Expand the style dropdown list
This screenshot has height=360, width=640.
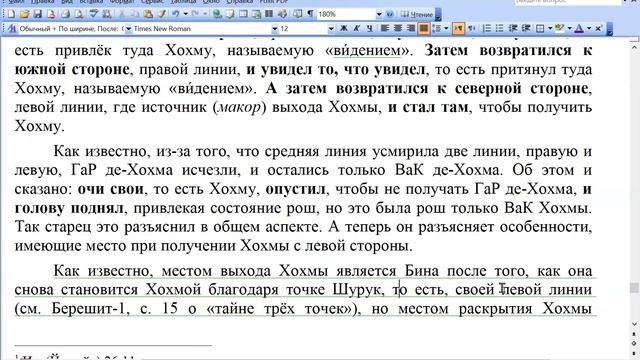(128, 29)
